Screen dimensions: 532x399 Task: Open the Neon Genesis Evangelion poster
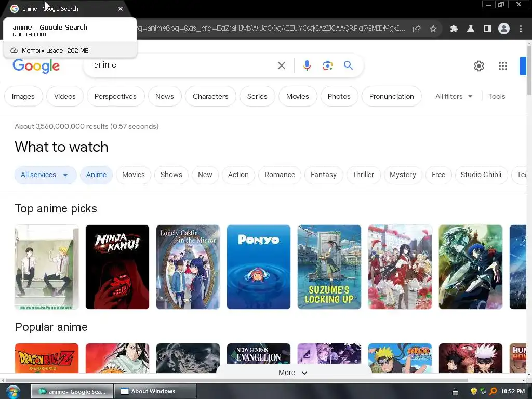coord(259,354)
